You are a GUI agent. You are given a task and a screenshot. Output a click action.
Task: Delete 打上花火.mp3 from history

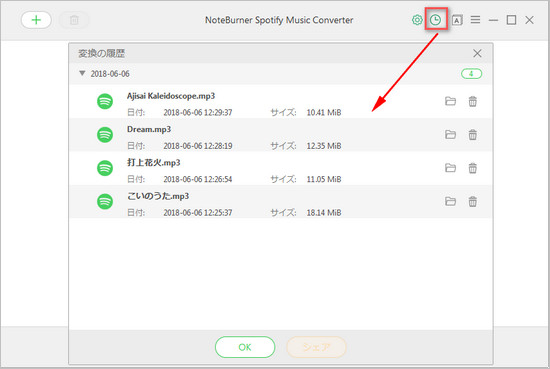tap(472, 168)
